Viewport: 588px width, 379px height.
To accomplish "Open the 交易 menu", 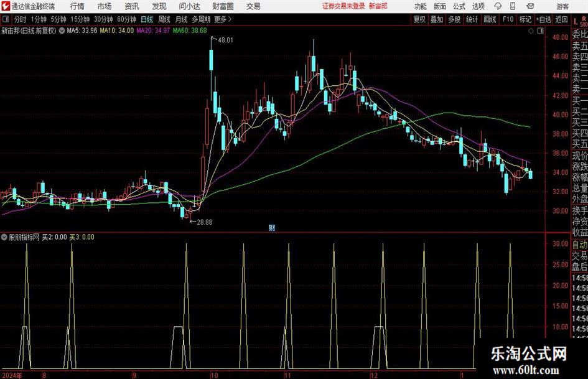I will pos(253,6).
